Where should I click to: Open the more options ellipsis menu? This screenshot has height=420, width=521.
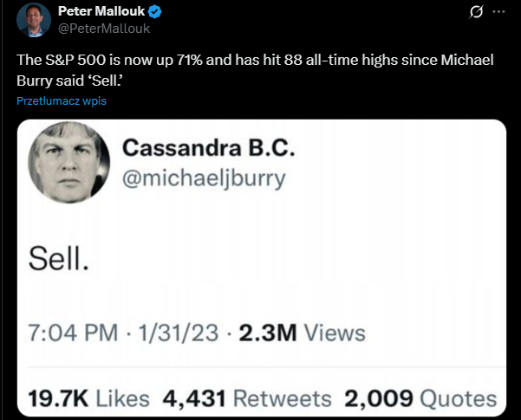pos(498,12)
